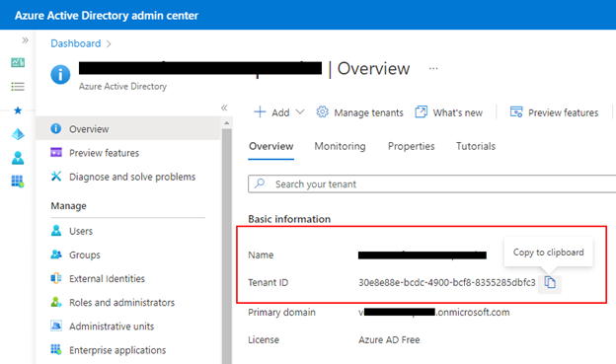616x364 pixels.
Task: Click the Azure Active Directory admin center title
Action: click(x=107, y=16)
